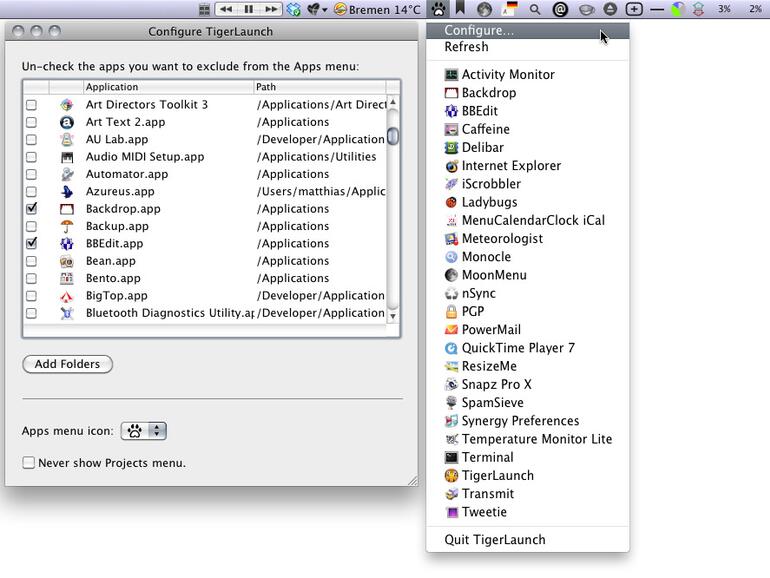Choose Configure… in the TigerLaunch menu

point(527,30)
